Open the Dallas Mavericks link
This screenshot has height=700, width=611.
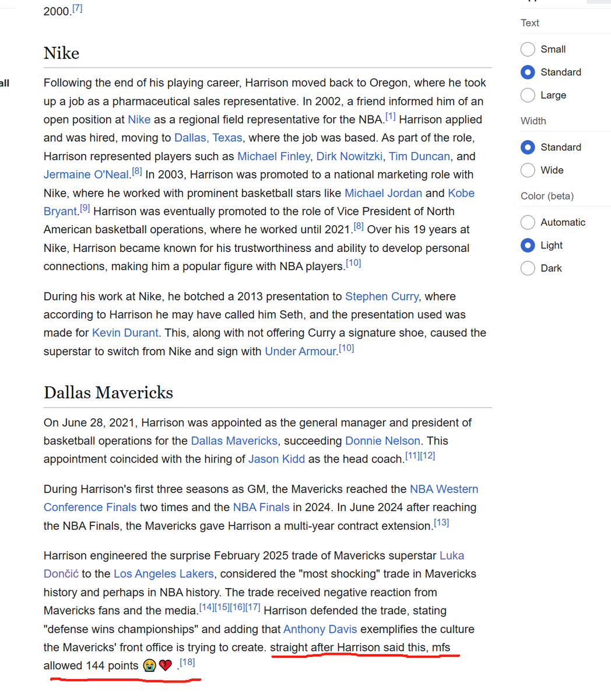(234, 441)
